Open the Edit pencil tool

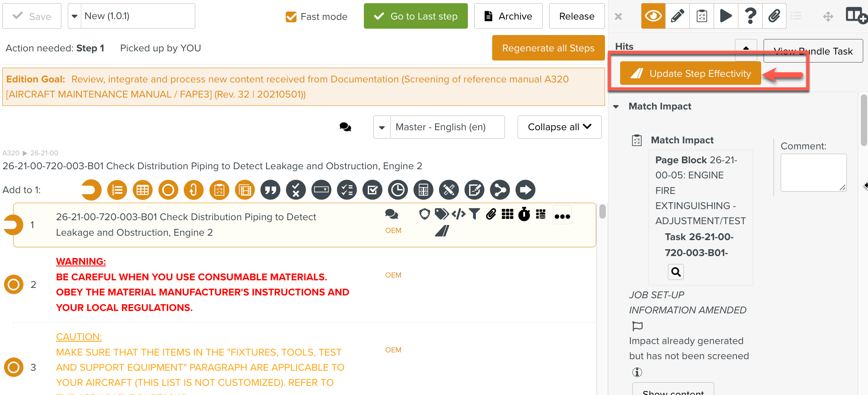(677, 16)
